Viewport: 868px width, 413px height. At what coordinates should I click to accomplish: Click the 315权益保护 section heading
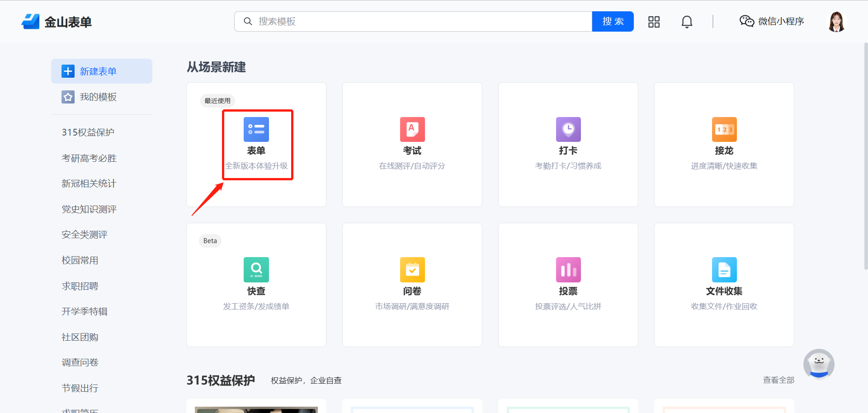coord(221,380)
